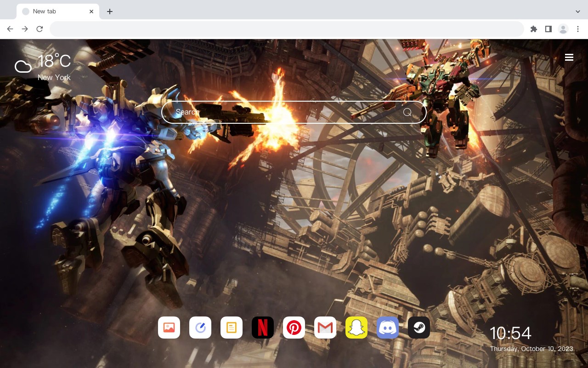Open the Chrome extensions puzzle icon
588x368 pixels.
coord(533,29)
